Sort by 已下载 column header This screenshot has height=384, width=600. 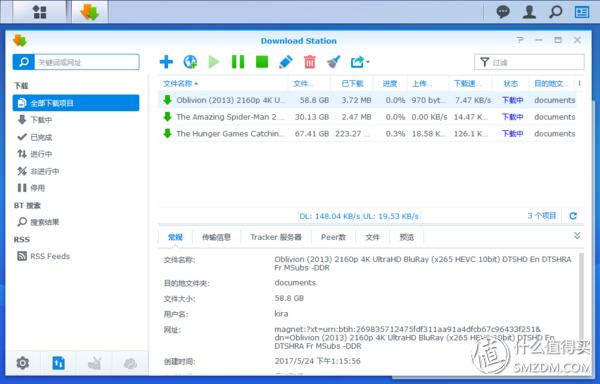(x=352, y=83)
